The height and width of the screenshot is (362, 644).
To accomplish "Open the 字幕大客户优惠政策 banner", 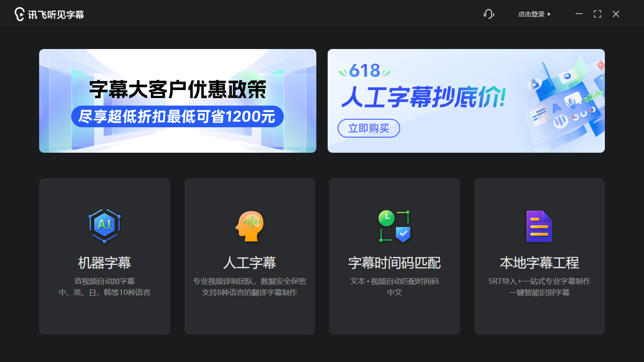I will [177, 100].
